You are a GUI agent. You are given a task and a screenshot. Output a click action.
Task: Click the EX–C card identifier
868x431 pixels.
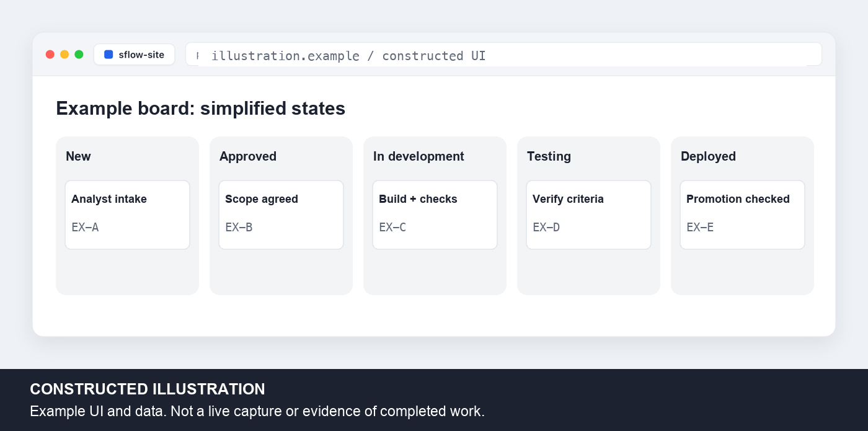coord(392,227)
